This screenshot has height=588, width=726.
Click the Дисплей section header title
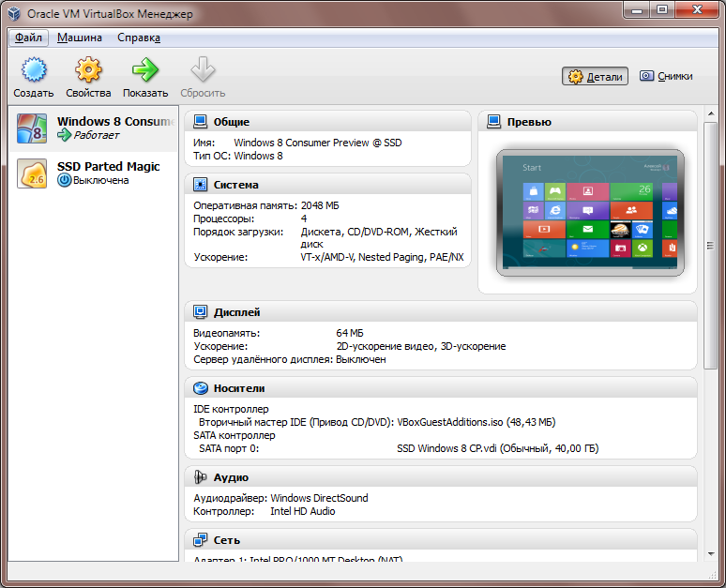pyautogui.click(x=236, y=312)
